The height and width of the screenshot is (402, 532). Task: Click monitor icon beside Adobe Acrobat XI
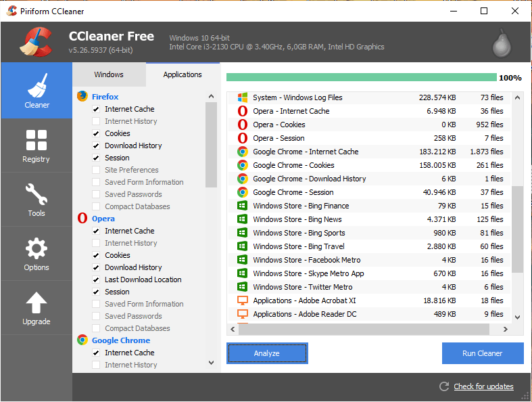(x=242, y=300)
